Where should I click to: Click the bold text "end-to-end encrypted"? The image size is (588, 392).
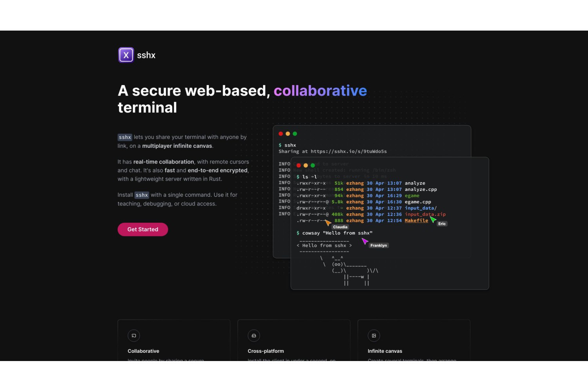[x=218, y=170]
